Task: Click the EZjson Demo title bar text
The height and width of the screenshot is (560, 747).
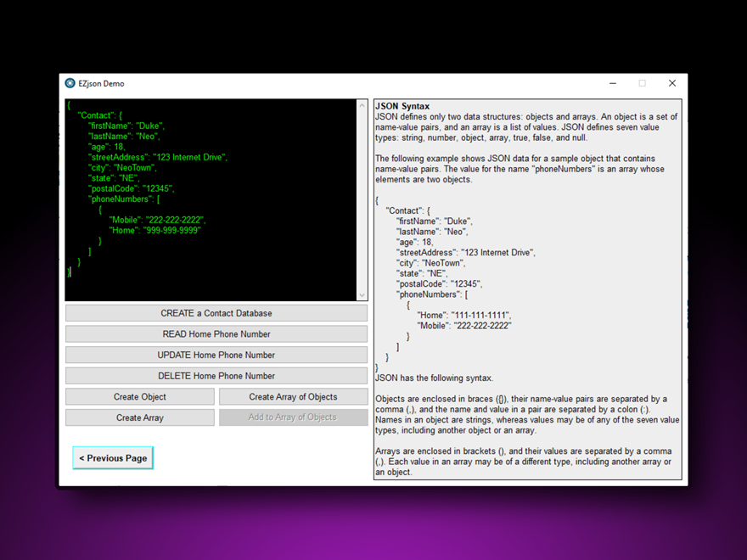Action: (102, 83)
